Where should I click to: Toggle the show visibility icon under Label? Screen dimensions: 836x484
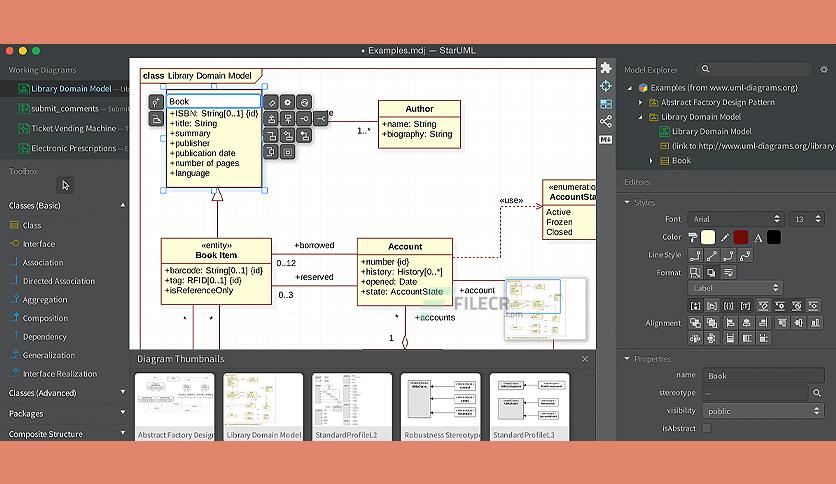695,306
